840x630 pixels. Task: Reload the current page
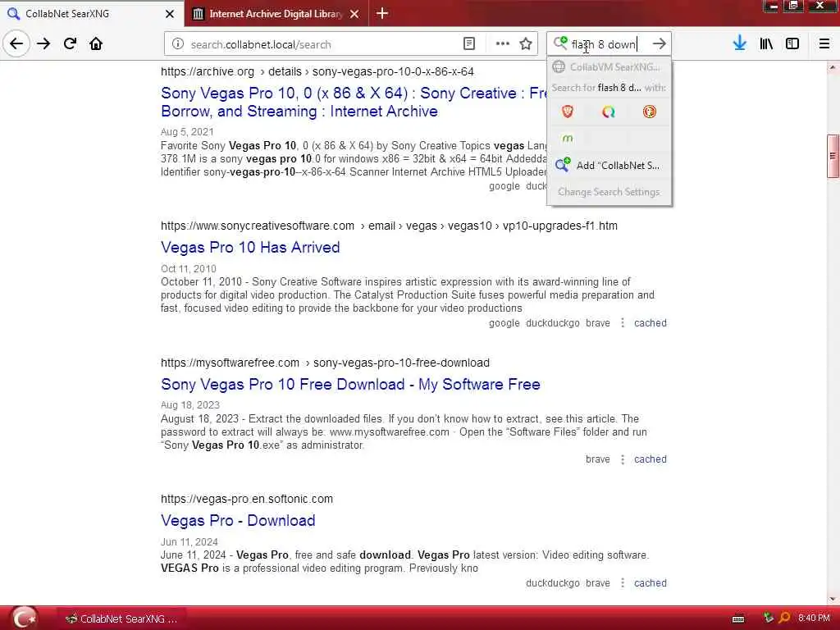[x=70, y=43]
